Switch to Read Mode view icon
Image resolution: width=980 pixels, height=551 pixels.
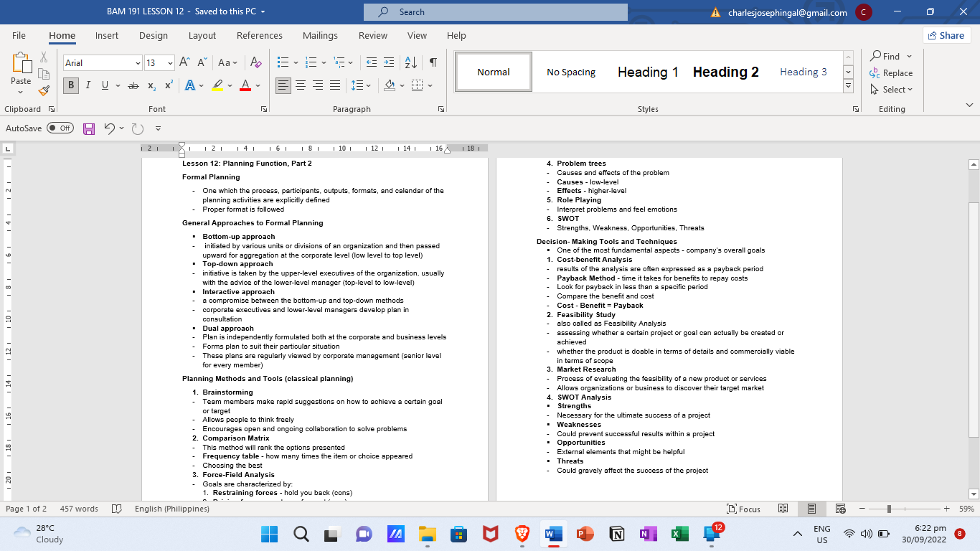[x=783, y=509]
